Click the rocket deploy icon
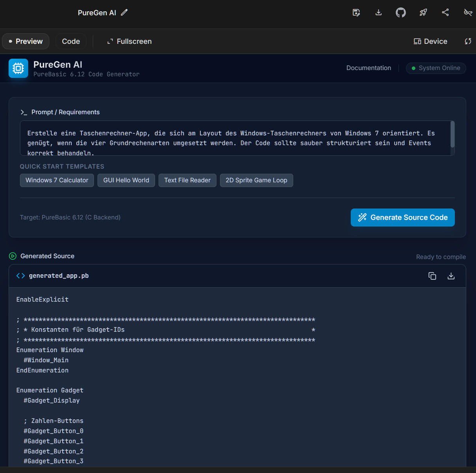This screenshot has height=473, width=476. point(423,13)
